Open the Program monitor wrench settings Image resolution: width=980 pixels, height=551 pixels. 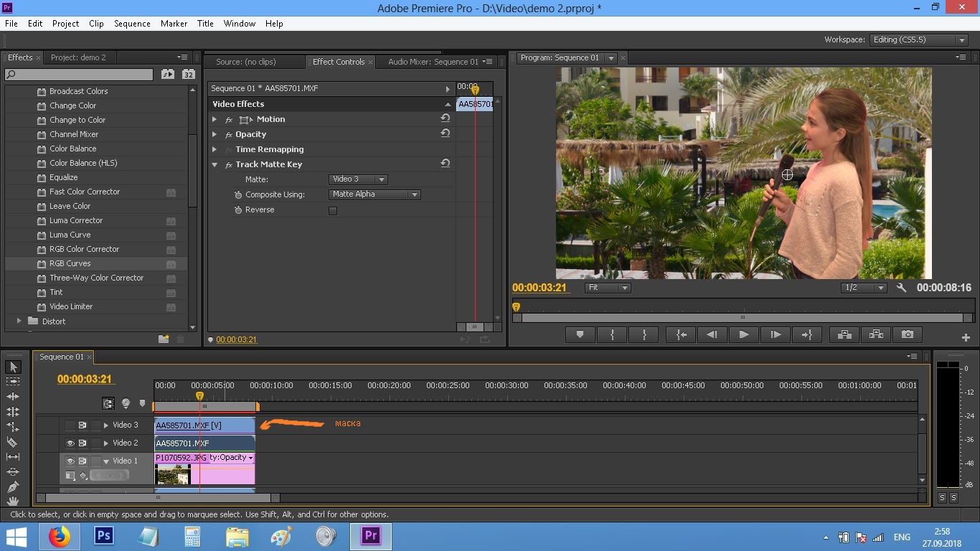tap(902, 288)
